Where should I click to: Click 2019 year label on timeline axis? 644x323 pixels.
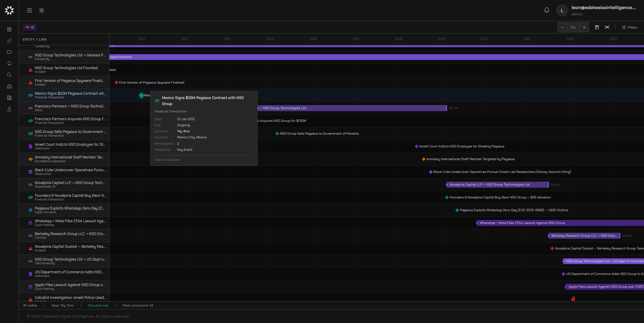tap(441, 39)
